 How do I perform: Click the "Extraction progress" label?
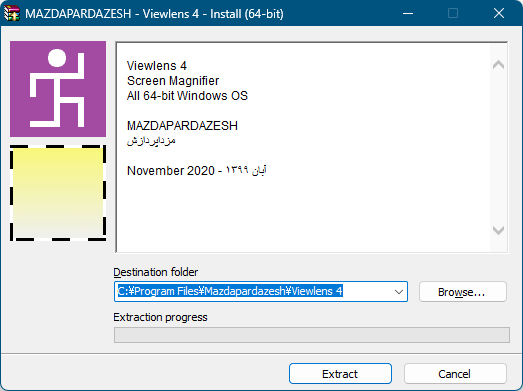click(160, 317)
